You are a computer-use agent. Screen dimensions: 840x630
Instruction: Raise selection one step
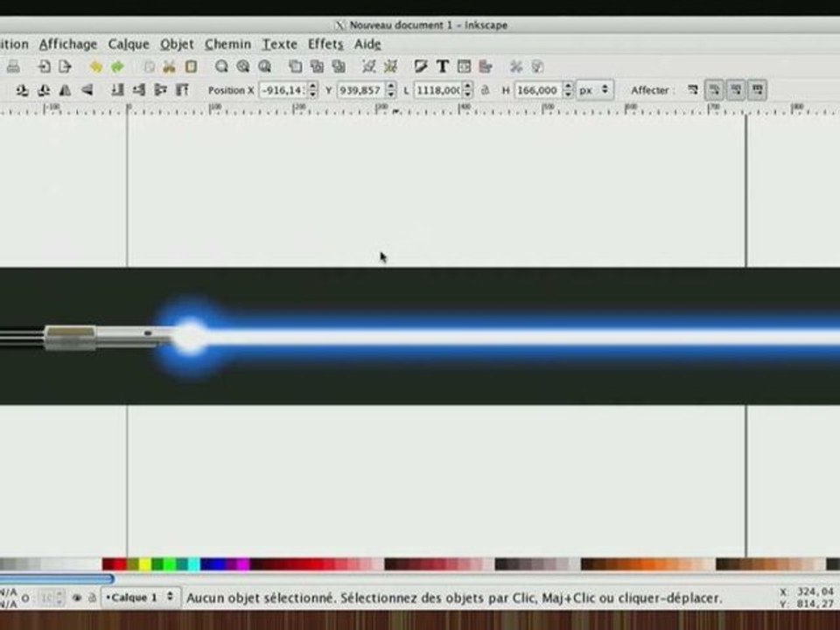pos(160,90)
